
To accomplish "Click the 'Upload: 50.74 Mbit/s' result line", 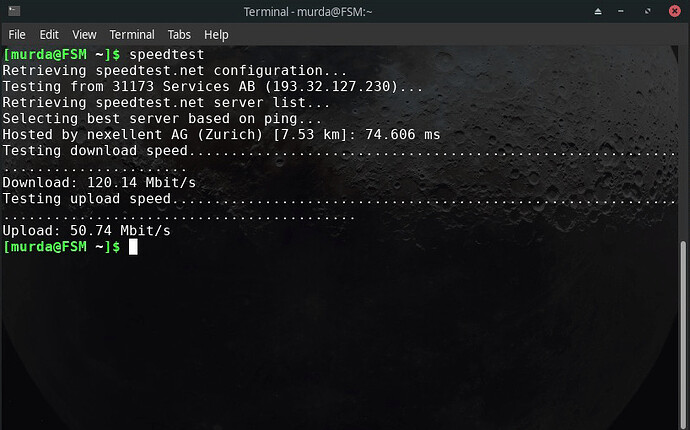I will click(87, 230).
